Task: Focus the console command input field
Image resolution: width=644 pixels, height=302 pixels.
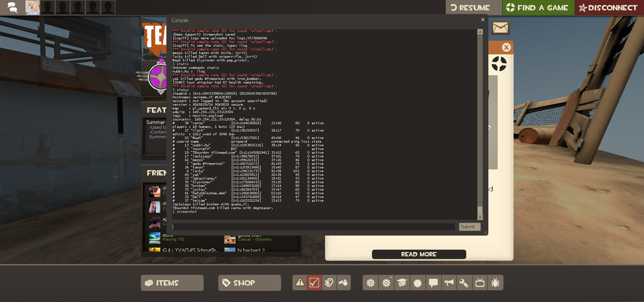Action: (313, 227)
